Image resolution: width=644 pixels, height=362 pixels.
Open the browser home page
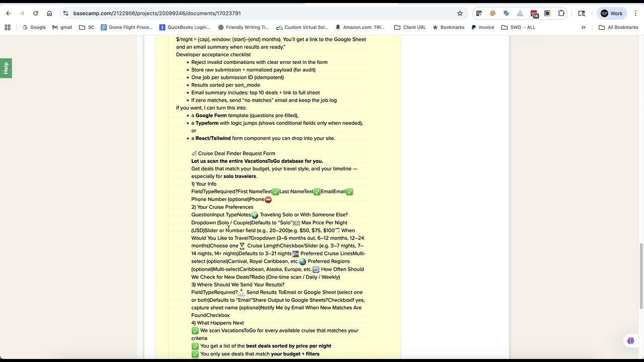pyautogui.click(x=49, y=14)
